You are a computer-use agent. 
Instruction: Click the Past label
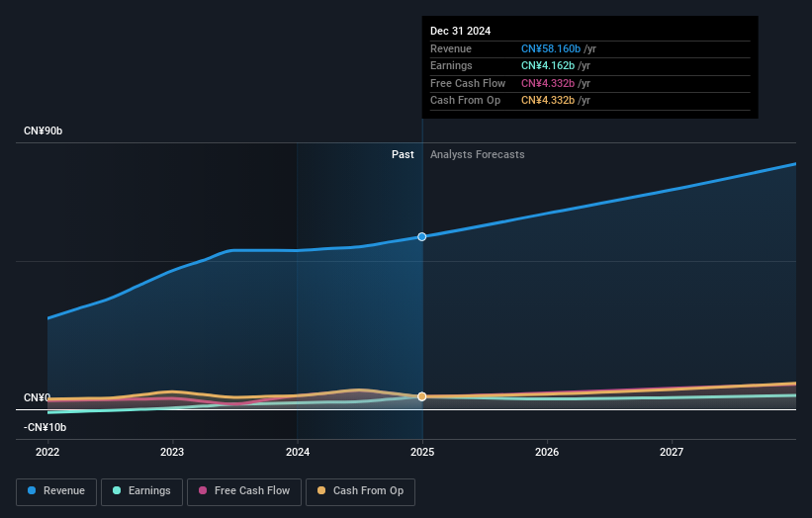pos(403,154)
